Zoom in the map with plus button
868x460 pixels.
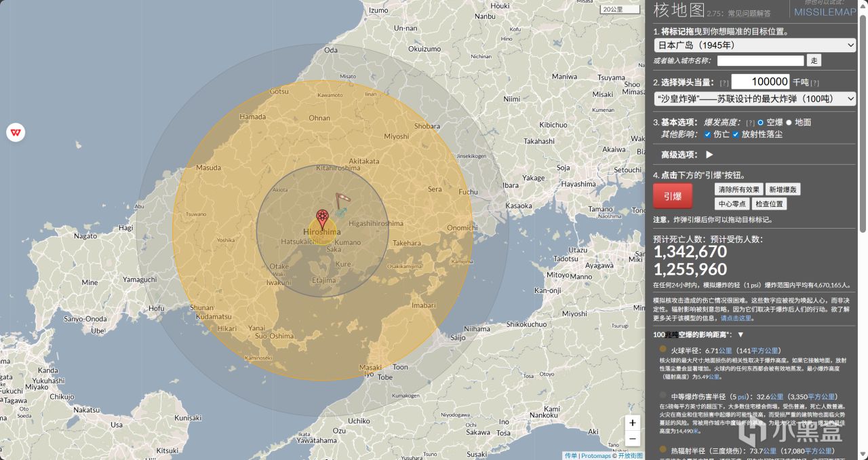(x=632, y=423)
